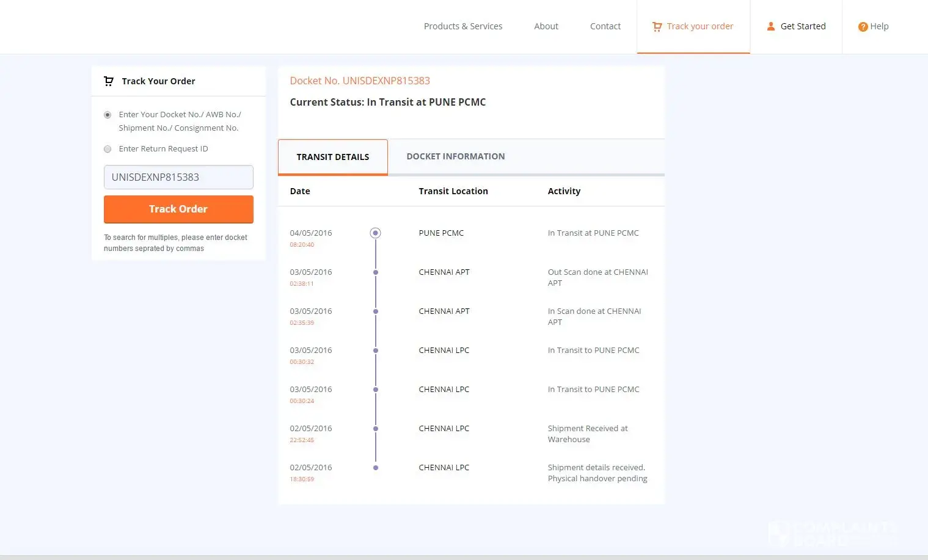Switch to the DOCKET INFORMATION tab
This screenshot has height=560, width=928.
coord(455,156)
